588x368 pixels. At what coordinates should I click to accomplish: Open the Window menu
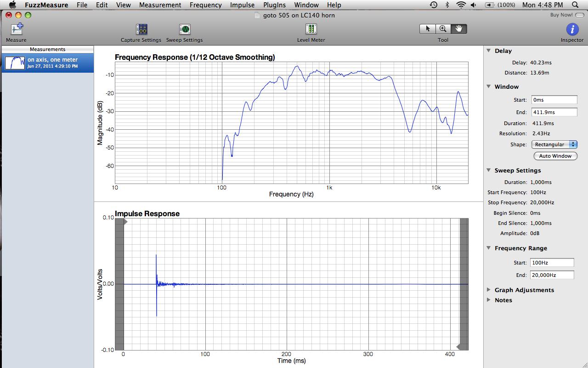(306, 5)
